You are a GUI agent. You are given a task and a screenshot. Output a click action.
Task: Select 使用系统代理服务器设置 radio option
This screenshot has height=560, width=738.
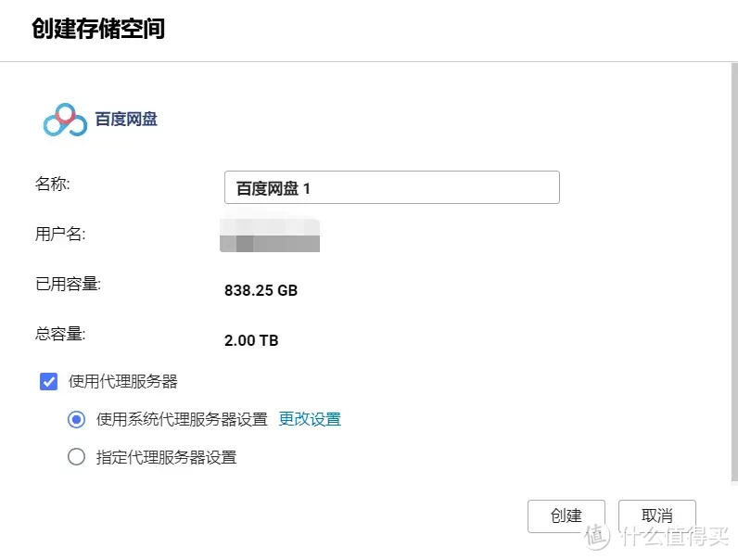click(x=76, y=419)
